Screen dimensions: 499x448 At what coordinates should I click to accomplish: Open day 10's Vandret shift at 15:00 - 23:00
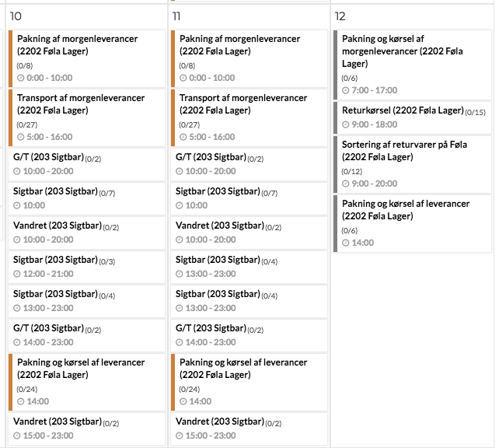coord(86,429)
